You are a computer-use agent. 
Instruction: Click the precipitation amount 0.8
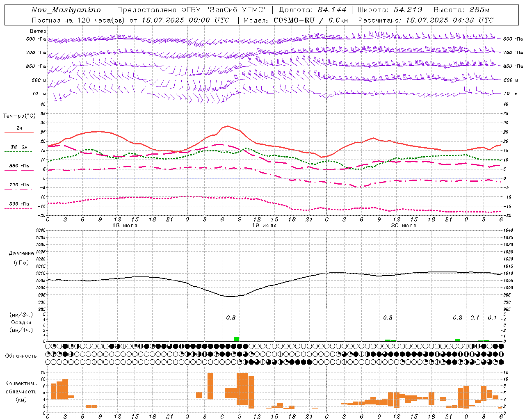tap(231, 317)
